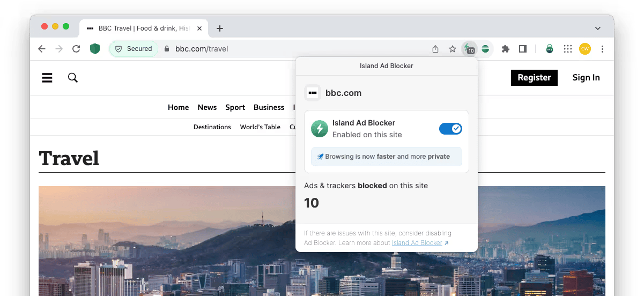Select the BBC Travel browser tab

point(144,28)
